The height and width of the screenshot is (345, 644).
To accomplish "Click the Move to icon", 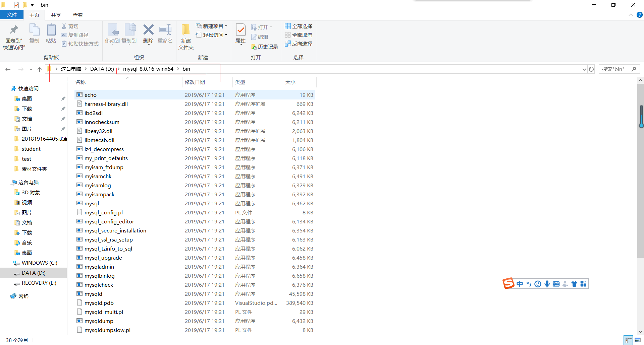I will point(112,30).
